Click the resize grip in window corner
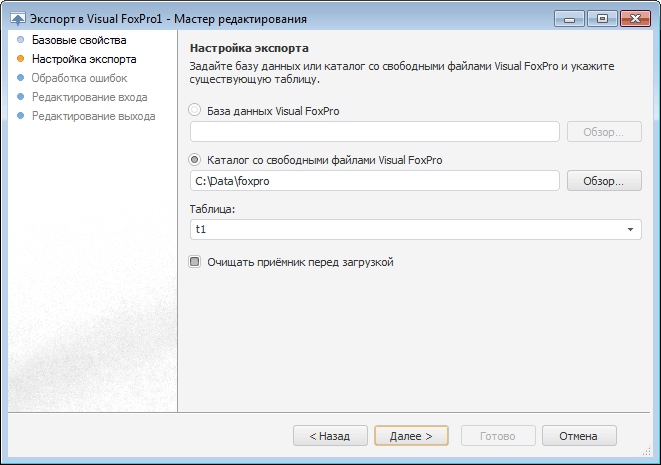The image size is (661, 465). coord(647,452)
